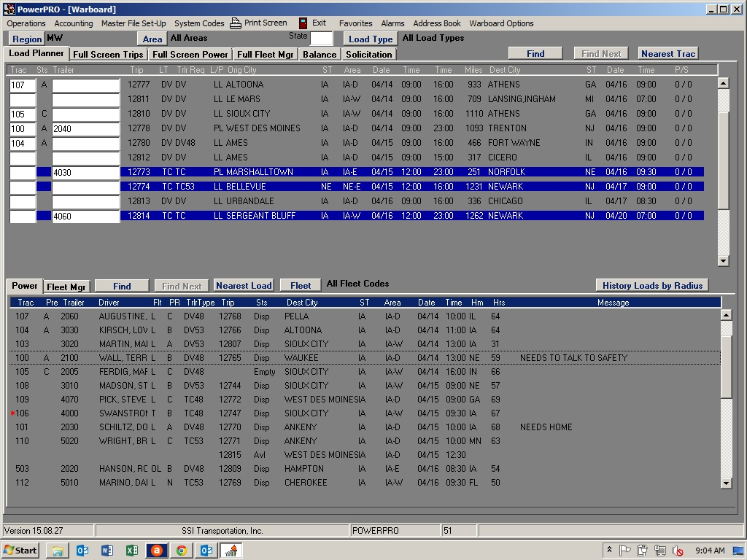
Task: Switch to Solicitation tab
Action: [368, 54]
